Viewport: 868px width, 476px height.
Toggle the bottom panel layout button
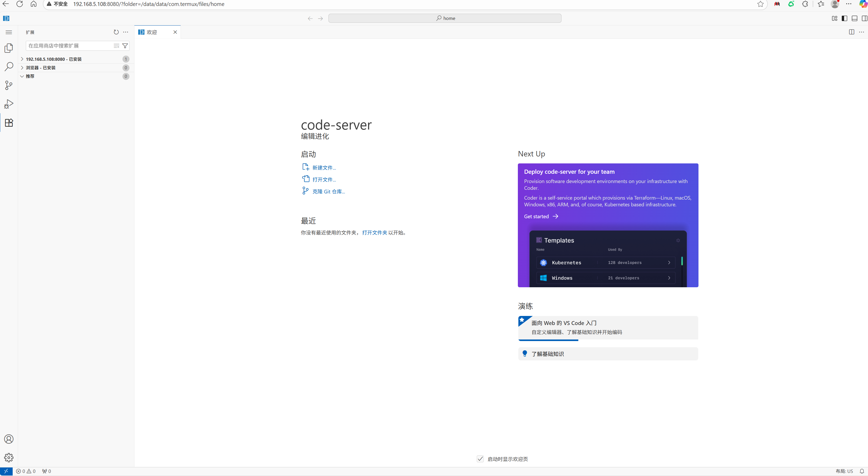[x=855, y=18]
